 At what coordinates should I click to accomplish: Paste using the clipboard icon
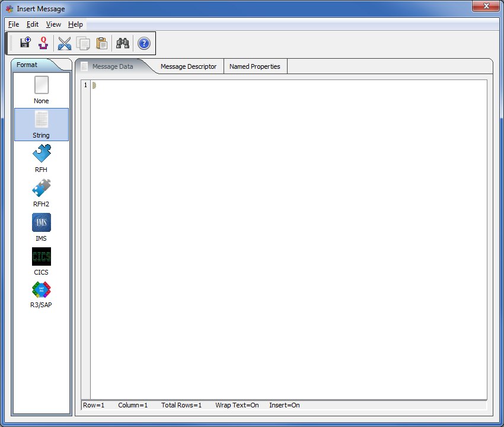click(101, 43)
